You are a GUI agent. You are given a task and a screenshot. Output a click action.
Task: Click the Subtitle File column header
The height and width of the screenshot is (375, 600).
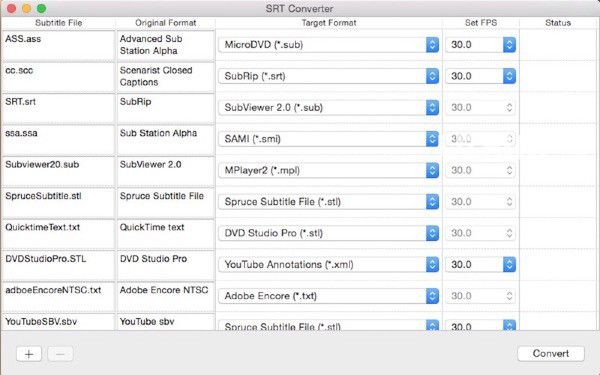click(x=59, y=23)
